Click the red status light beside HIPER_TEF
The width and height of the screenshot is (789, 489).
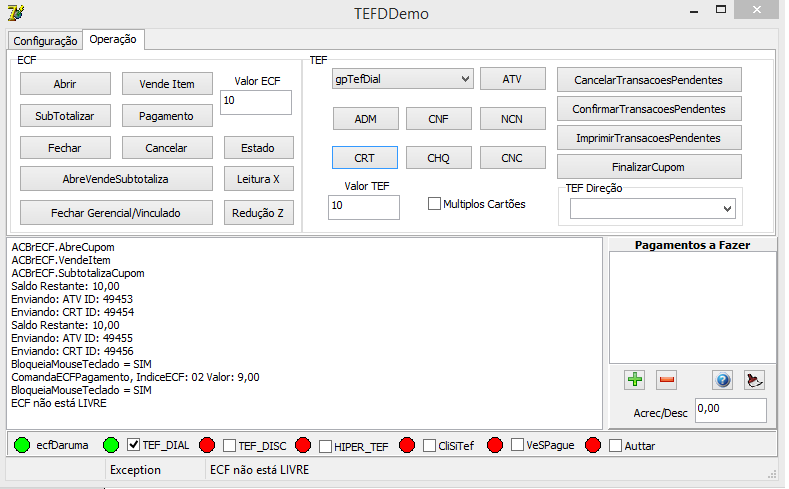[x=303, y=445]
